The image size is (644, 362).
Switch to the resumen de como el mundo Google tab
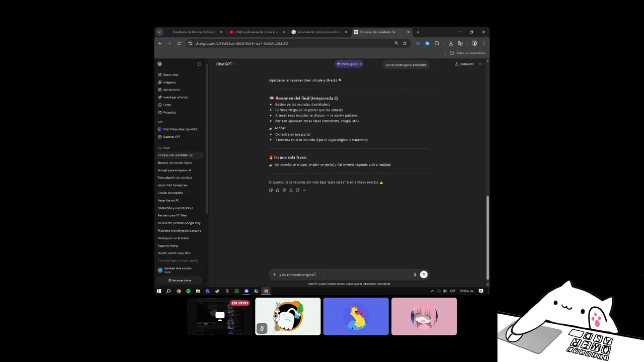318,32
